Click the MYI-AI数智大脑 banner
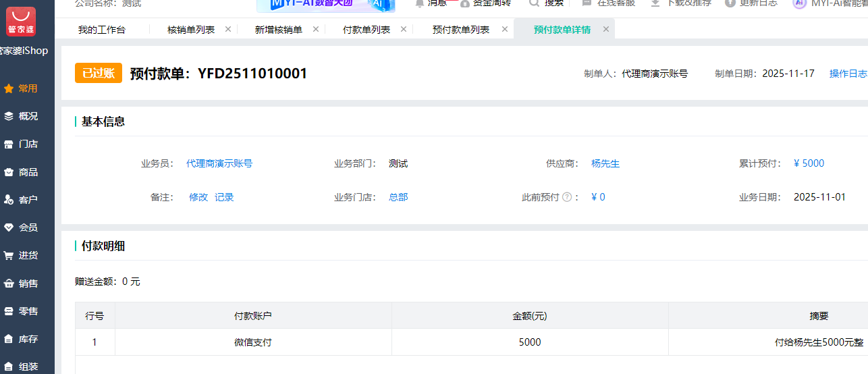The width and height of the screenshot is (868, 374). (326, 5)
